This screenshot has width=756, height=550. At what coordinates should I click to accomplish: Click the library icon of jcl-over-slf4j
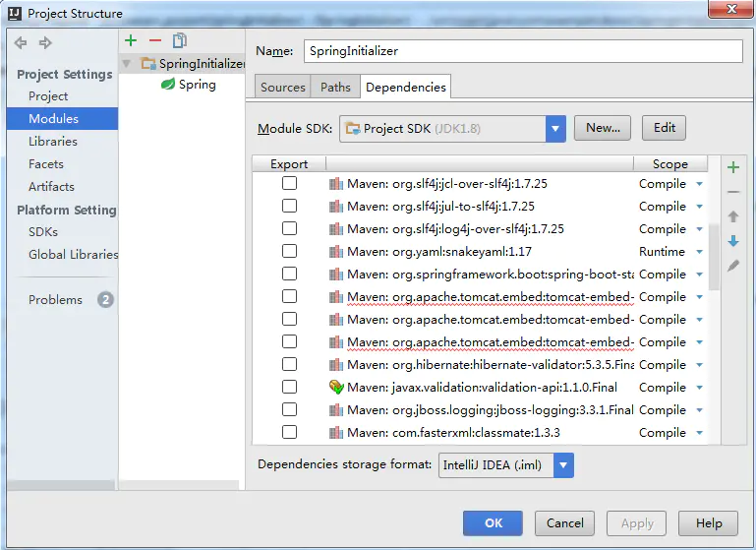[x=336, y=184]
